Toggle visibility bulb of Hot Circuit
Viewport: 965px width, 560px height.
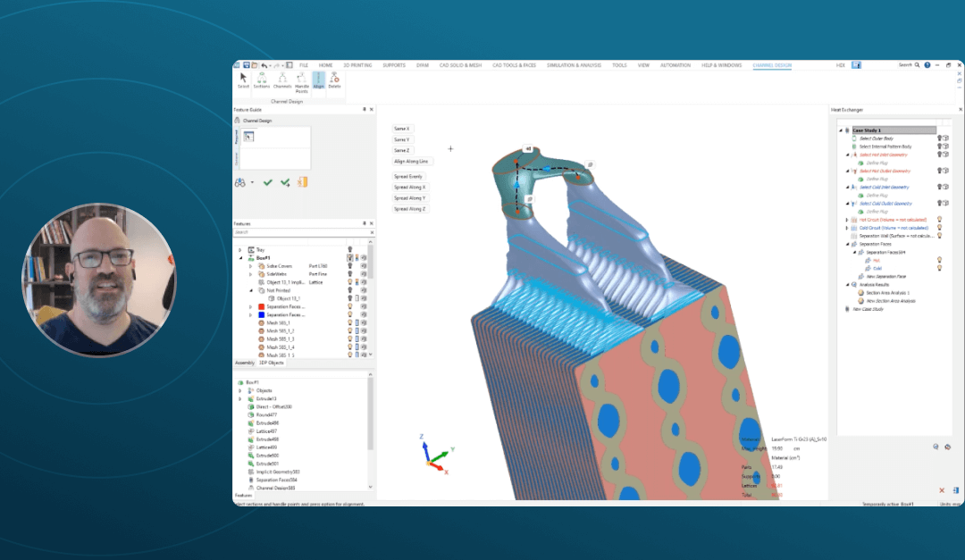(940, 219)
